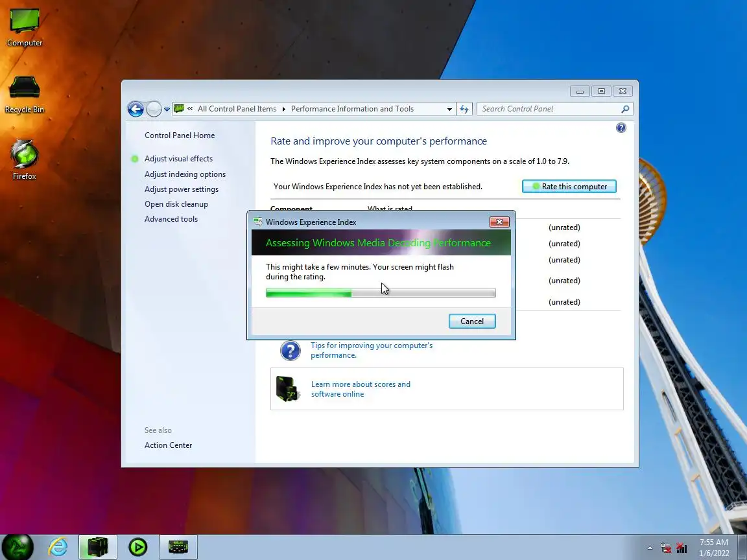The image size is (747, 560).
Task: Open disk cleanup link
Action: pyautogui.click(x=176, y=204)
